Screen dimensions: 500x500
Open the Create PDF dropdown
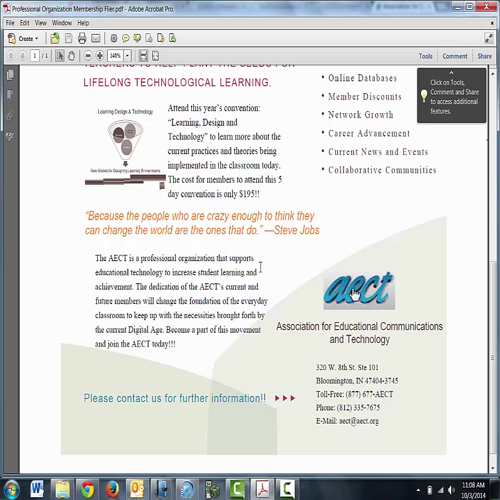(23, 39)
